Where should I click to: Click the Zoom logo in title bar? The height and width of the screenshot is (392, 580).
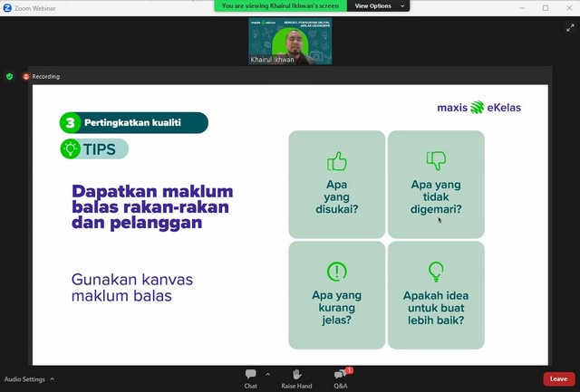pos(7,7)
